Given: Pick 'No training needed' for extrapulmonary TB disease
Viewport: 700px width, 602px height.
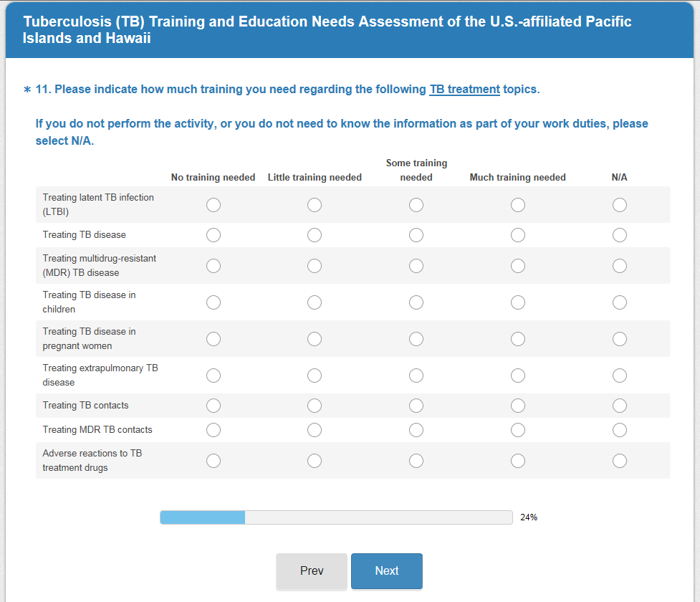Looking at the screenshot, I should tap(214, 376).
